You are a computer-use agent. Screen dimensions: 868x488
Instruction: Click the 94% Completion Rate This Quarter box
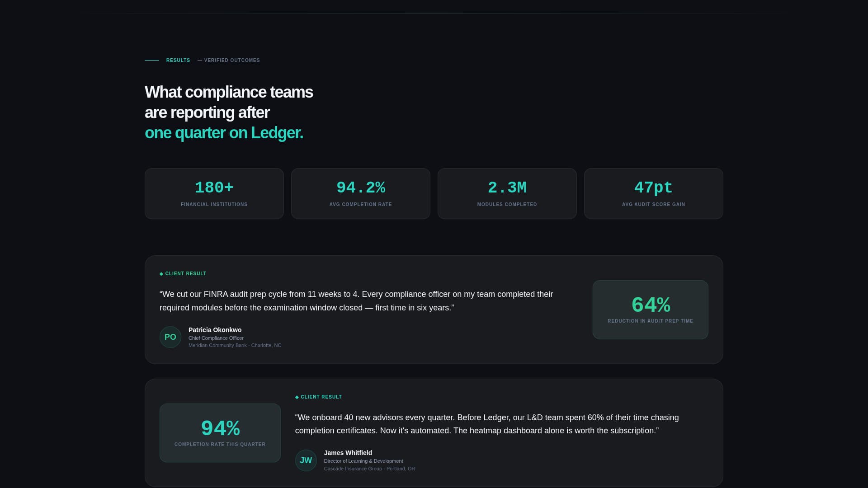click(220, 433)
